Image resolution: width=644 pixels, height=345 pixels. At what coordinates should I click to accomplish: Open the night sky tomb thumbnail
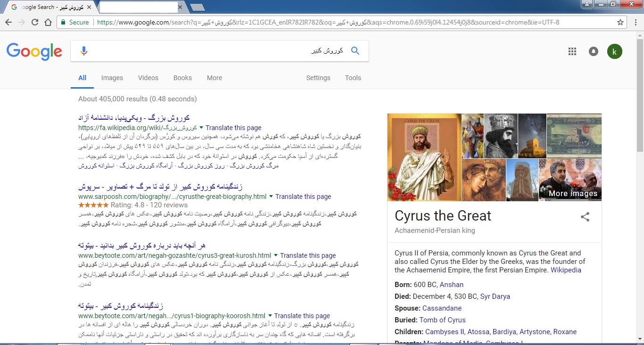(x=532, y=136)
